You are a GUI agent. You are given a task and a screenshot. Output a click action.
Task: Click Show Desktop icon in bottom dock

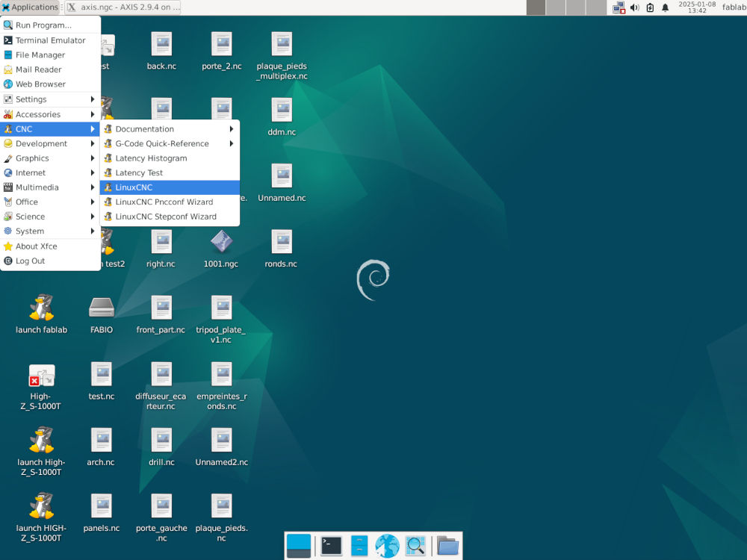click(x=299, y=546)
